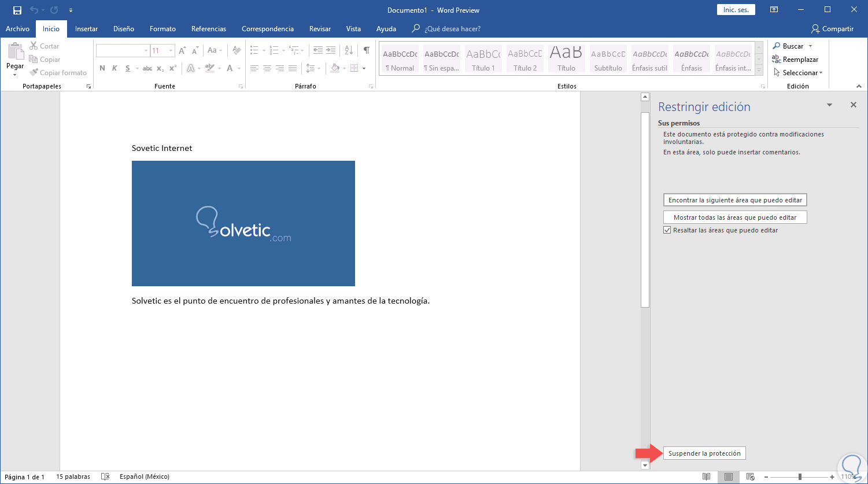Open the font size dropdown
Viewport: 868px width, 484px height.
(171, 51)
